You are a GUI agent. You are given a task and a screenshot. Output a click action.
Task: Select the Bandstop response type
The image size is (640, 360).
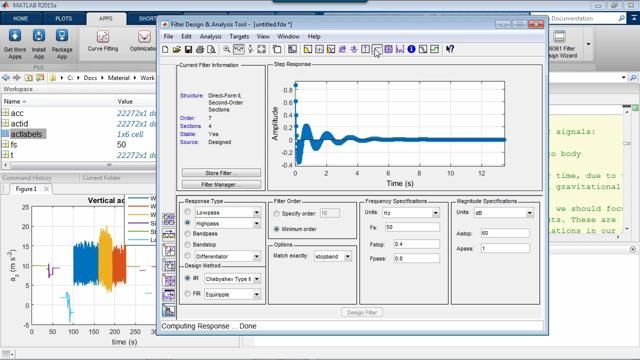point(187,245)
